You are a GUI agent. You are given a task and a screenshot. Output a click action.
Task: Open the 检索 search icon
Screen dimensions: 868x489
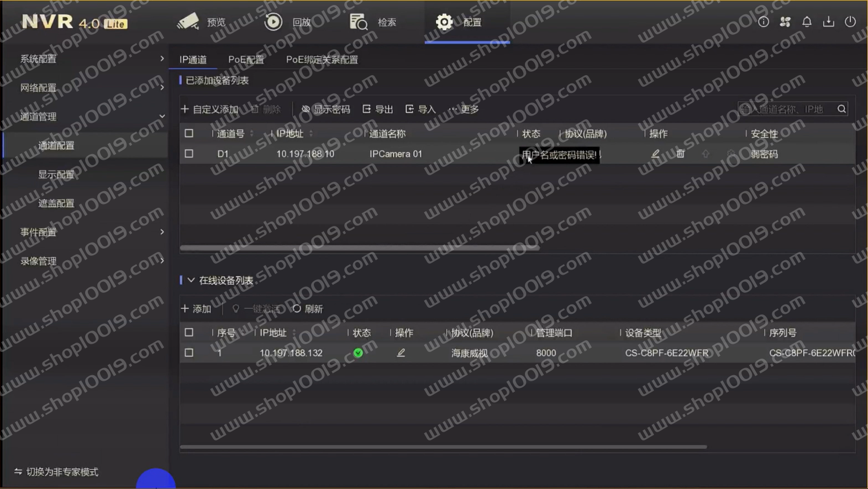[359, 22]
